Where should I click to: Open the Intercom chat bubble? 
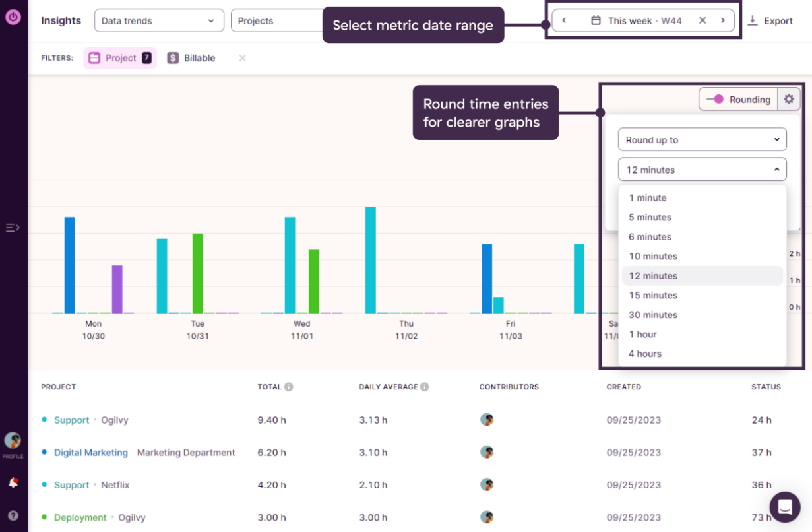click(x=784, y=507)
